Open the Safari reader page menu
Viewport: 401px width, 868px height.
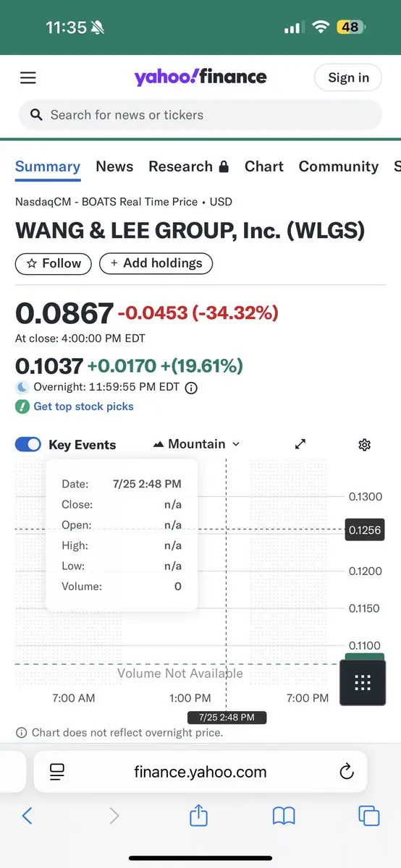point(57,772)
